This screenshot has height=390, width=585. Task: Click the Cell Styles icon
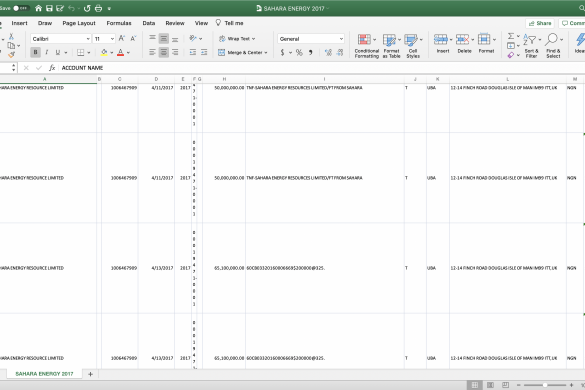click(411, 40)
